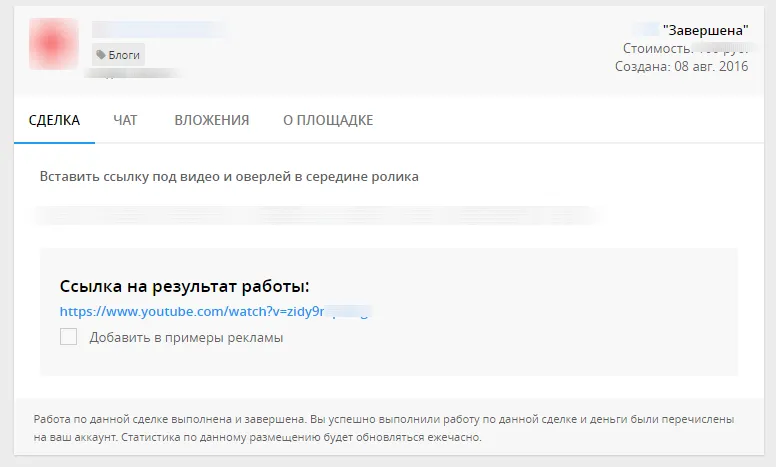Click the Блоги category tag
776x467 pixels.
pyautogui.click(x=118, y=55)
